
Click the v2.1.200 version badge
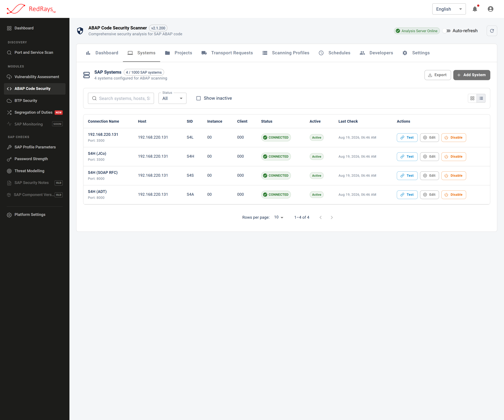tap(158, 28)
